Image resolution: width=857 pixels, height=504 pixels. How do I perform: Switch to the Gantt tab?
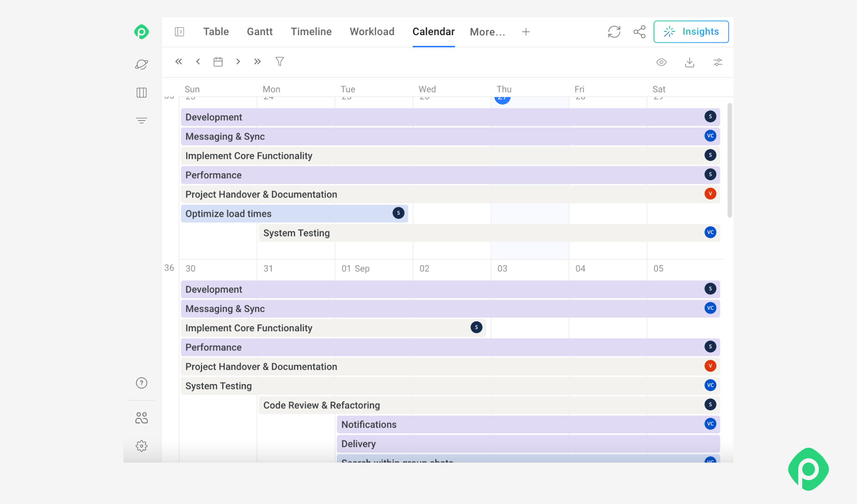pyautogui.click(x=259, y=32)
